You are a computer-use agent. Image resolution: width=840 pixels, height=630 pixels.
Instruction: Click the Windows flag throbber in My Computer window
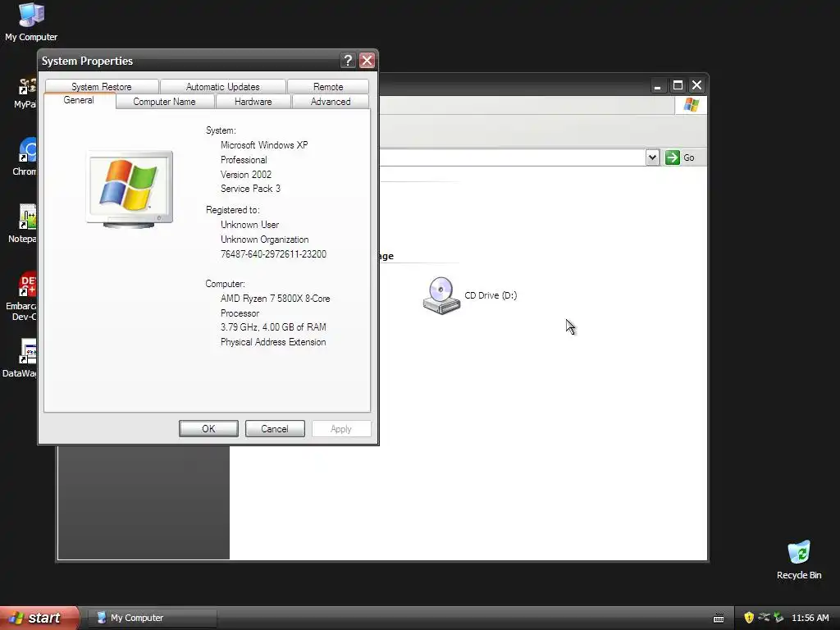click(691, 105)
